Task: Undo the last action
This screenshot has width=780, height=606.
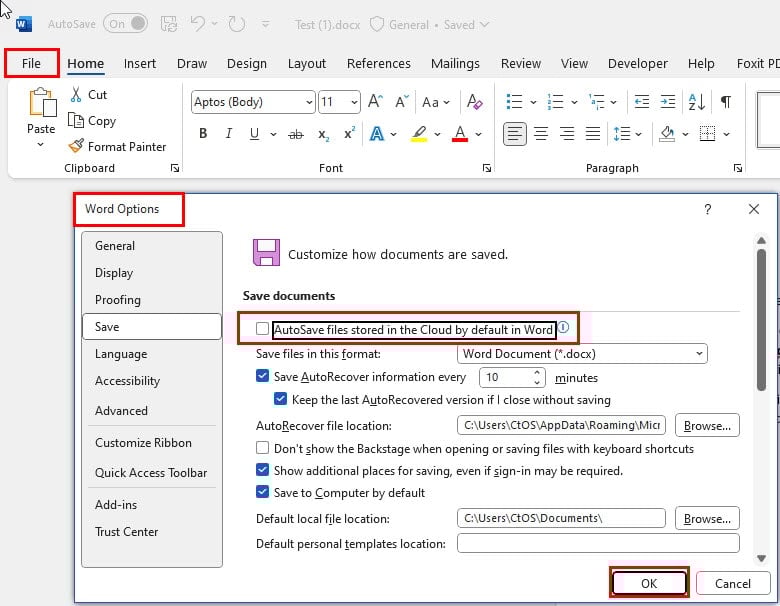Action: pyautogui.click(x=197, y=23)
